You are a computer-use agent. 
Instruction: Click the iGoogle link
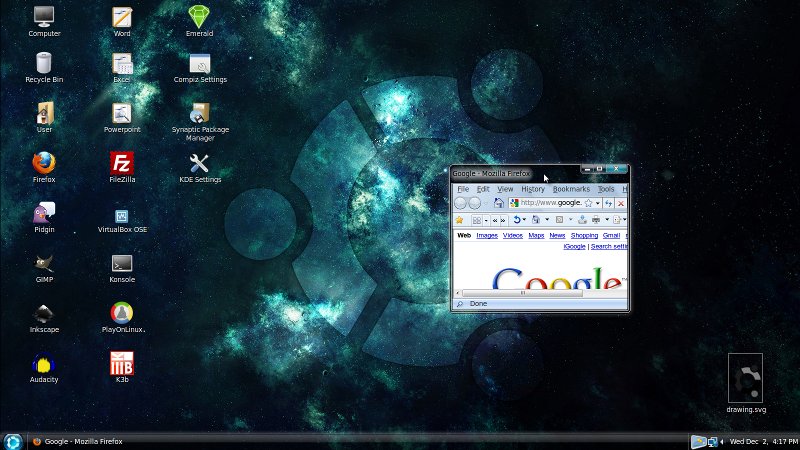pyautogui.click(x=574, y=246)
